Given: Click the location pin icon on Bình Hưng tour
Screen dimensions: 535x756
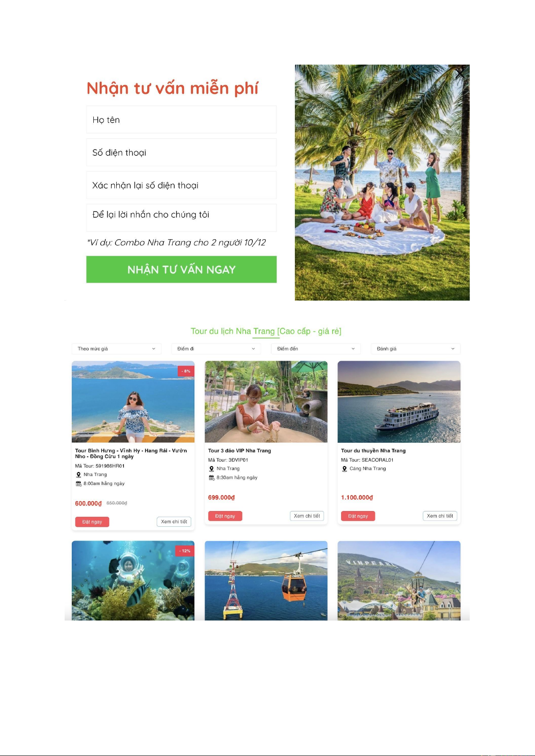Looking at the screenshot, I should click(79, 475).
